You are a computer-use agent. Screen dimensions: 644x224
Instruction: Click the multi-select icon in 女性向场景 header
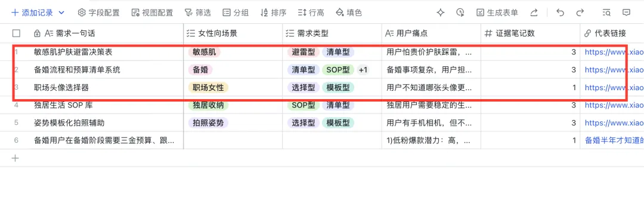coord(191,33)
